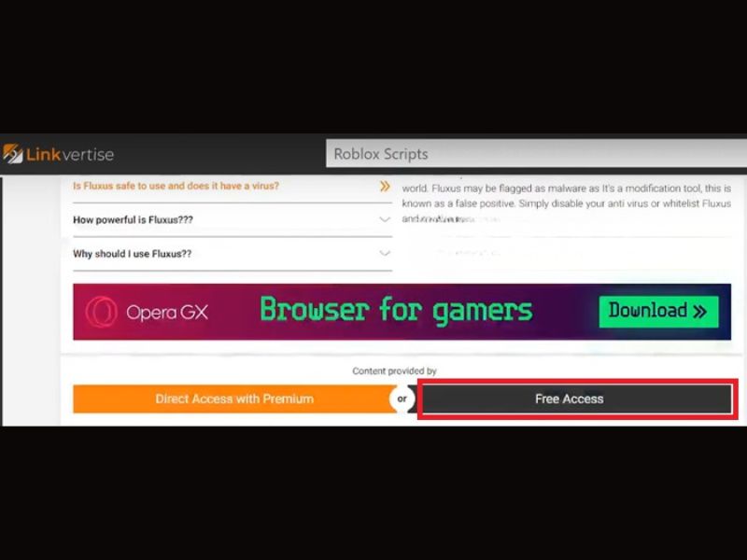This screenshot has width=747, height=560.
Task: Click the orange Linkvertise logo icon
Action: [x=13, y=153]
